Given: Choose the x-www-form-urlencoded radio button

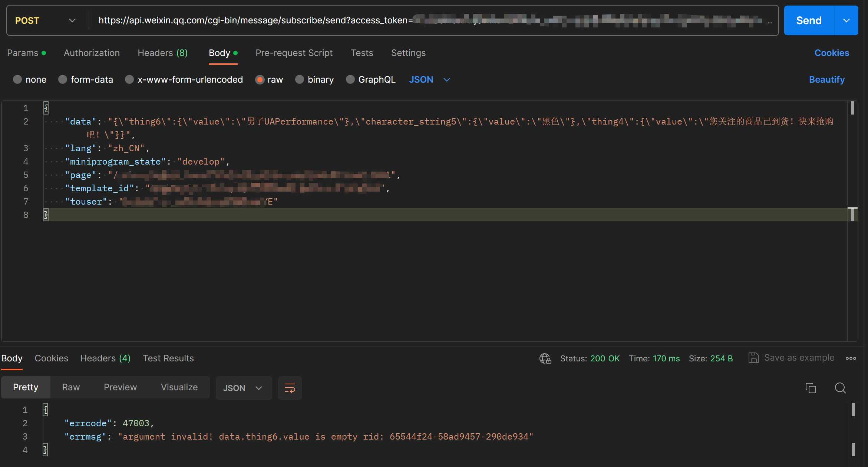Looking at the screenshot, I should click(x=129, y=80).
